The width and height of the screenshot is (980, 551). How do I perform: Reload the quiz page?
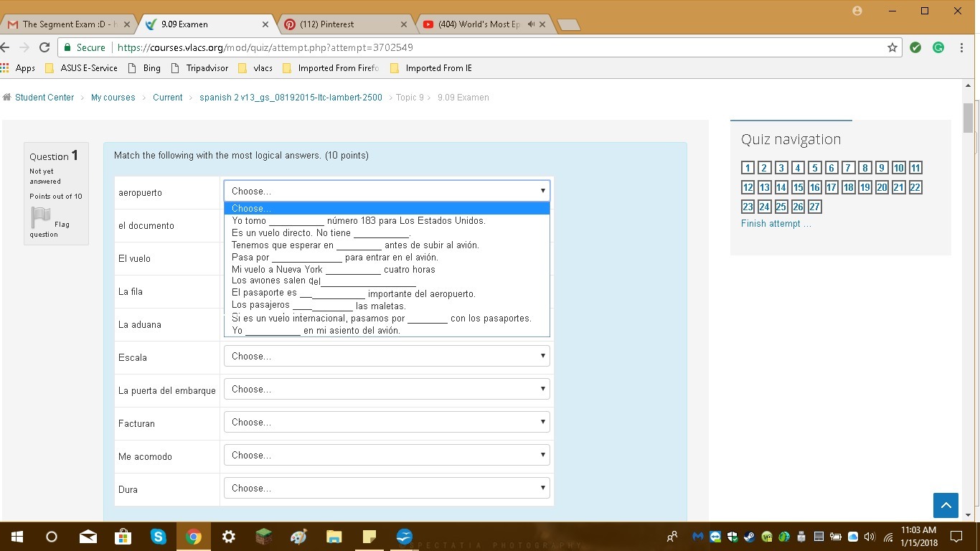pyautogui.click(x=44, y=47)
